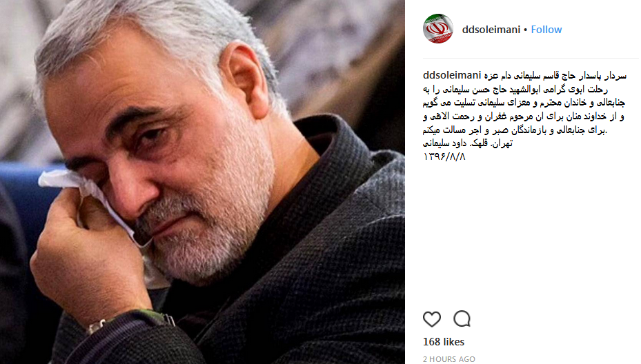This screenshot has width=641, height=364.
Task: Click caption line starting 'و از خداوند منان'
Action: point(524,117)
